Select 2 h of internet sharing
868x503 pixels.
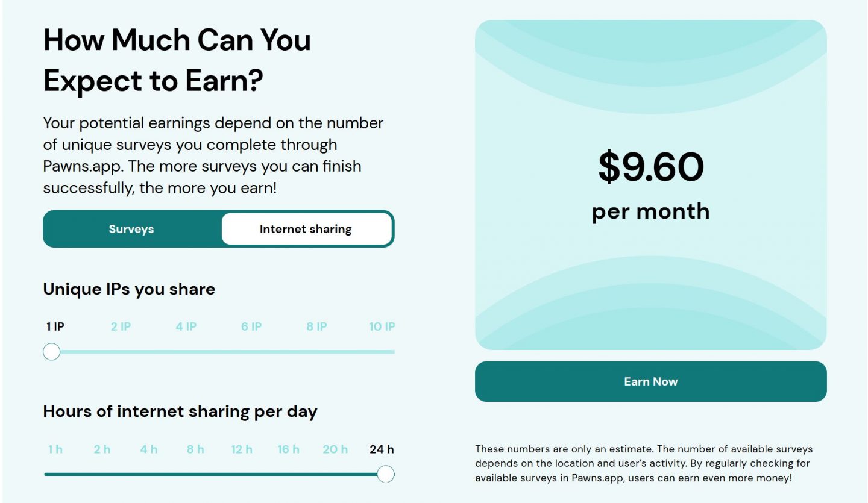click(x=101, y=449)
